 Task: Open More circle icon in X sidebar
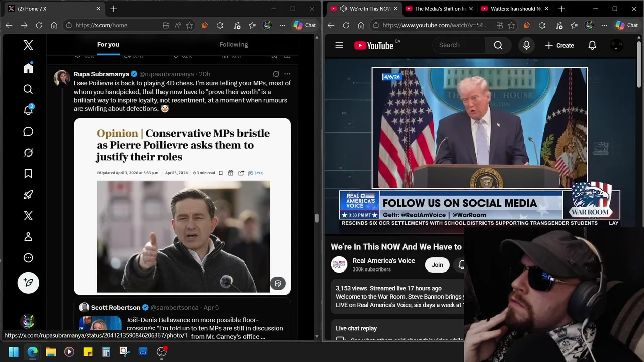28,258
